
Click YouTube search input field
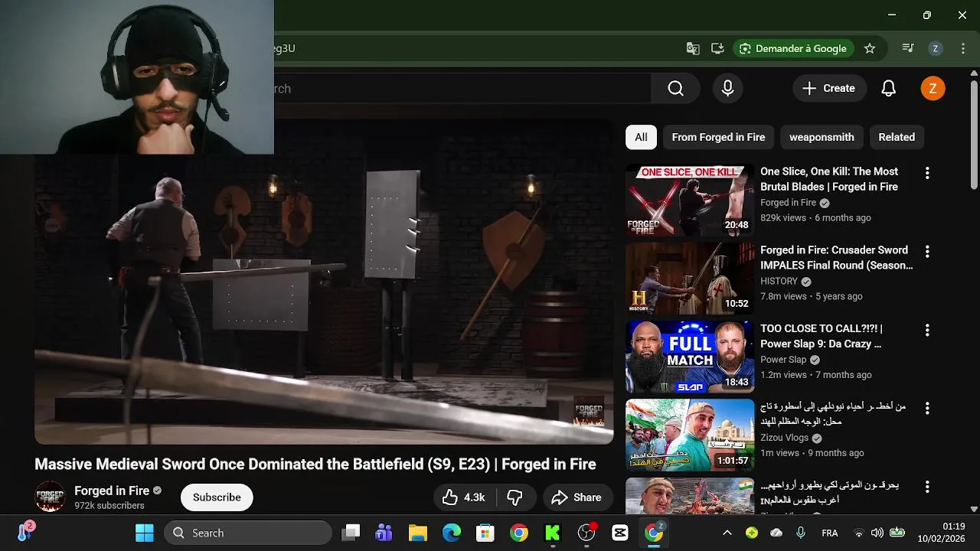point(462,89)
